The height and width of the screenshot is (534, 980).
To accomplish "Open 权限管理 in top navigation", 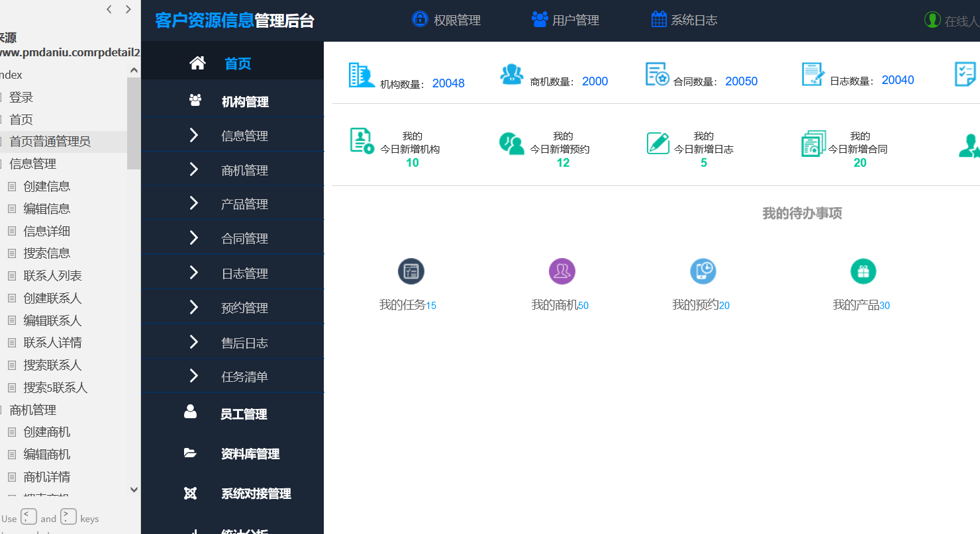I will pos(457,21).
